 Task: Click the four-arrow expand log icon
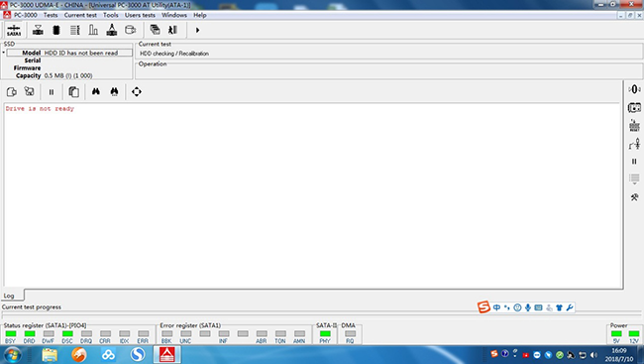pyautogui.click(x=137, y=91)
